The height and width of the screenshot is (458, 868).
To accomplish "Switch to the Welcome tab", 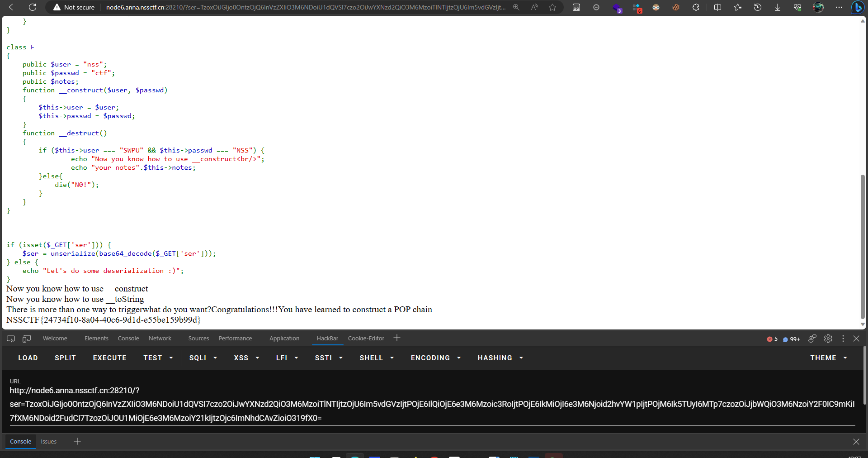I will pyautogui.click(x=55, y=339).
